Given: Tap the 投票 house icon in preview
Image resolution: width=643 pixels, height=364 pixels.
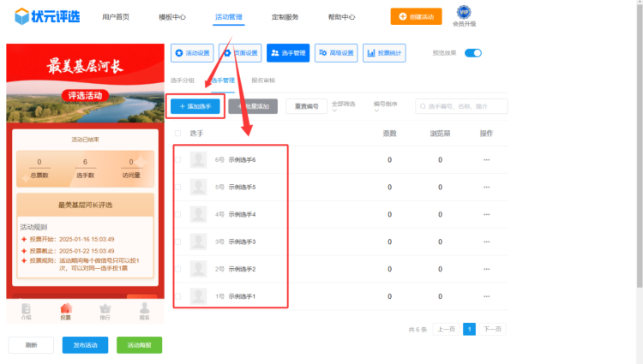Looking at the screenshot, I should coord(66,310).
